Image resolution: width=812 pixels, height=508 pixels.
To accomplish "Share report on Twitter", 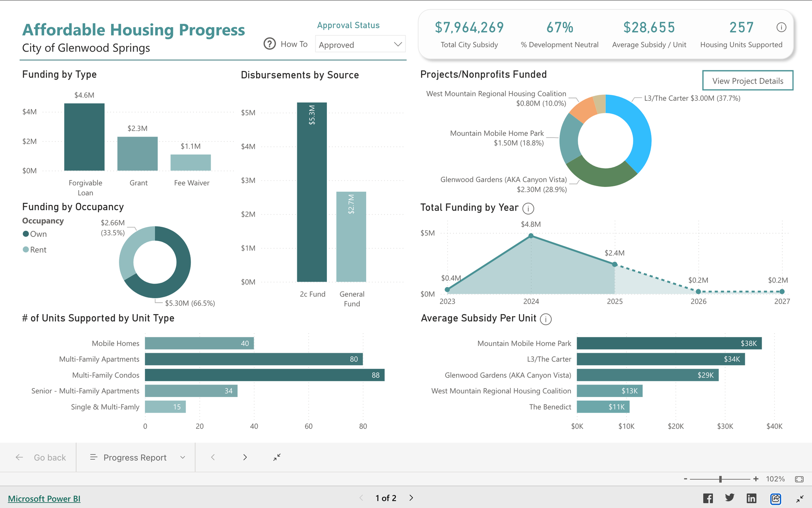I will tap(730, 498).
